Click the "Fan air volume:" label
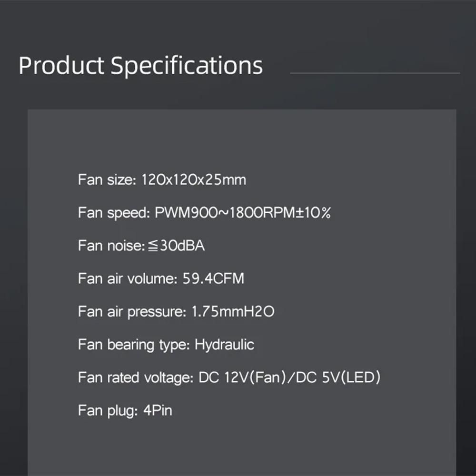The height and width of the screenshot is (476, 476). tap(127, 278)
